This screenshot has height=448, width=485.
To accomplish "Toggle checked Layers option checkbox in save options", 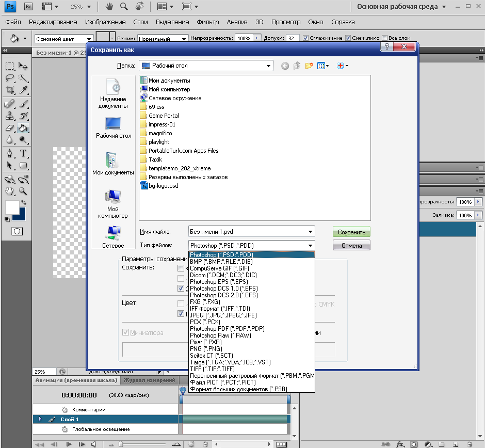I will click(x=181, y=289).
